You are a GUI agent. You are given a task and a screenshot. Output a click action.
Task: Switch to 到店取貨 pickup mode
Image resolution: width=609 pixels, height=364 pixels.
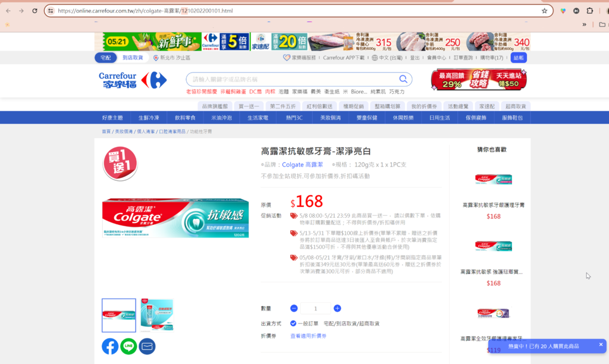[133, 58]
